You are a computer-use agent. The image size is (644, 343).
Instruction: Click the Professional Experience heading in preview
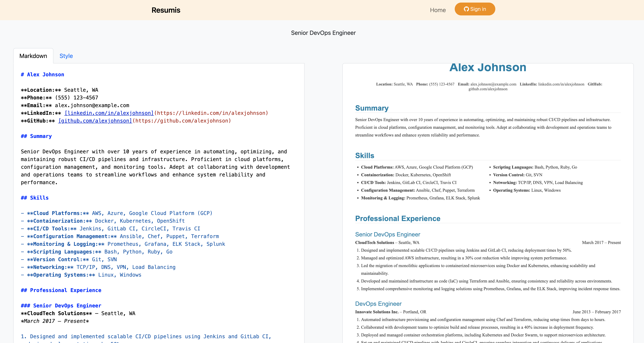click(x=397, y=218)
